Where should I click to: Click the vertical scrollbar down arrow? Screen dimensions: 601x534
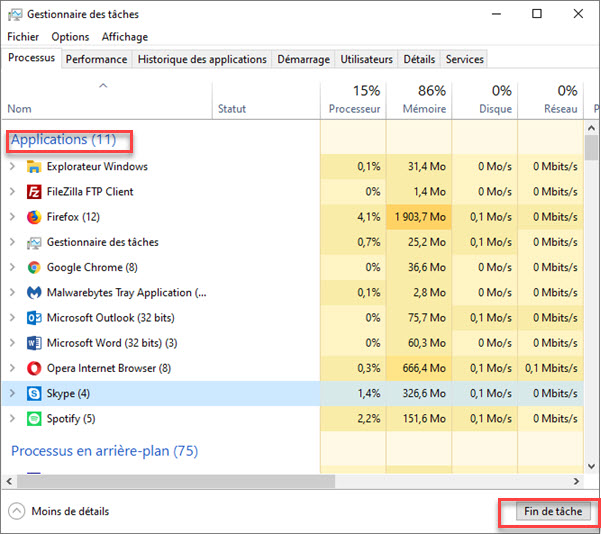591,467
